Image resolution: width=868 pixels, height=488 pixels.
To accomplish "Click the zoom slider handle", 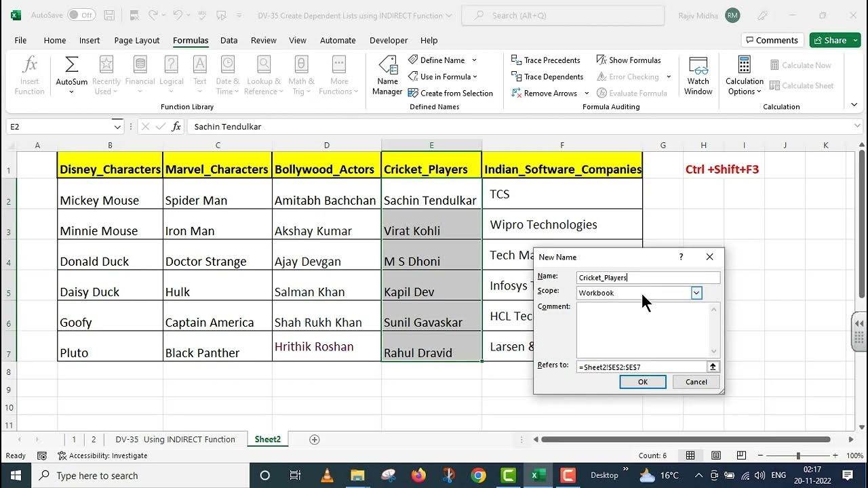I will click(798, 455).
